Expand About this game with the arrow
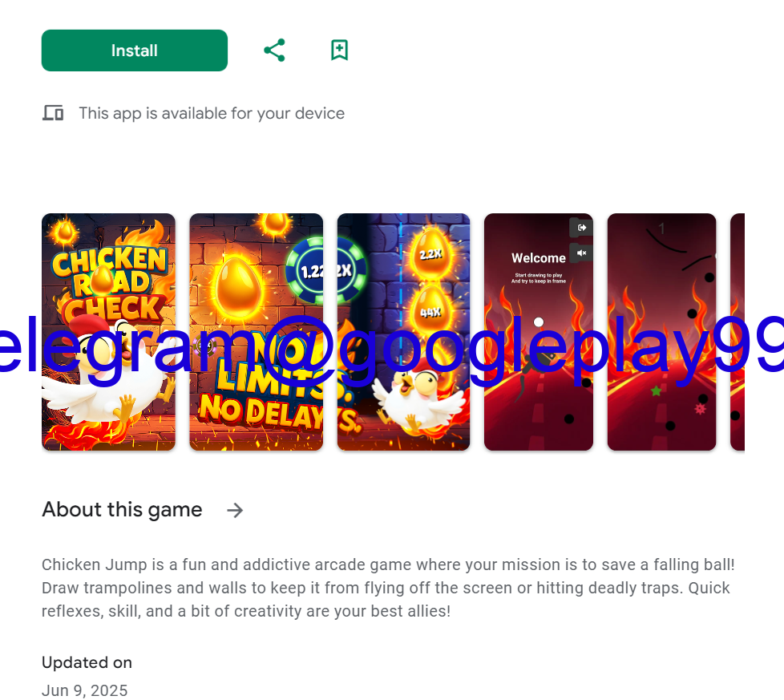 coord(235,511)
